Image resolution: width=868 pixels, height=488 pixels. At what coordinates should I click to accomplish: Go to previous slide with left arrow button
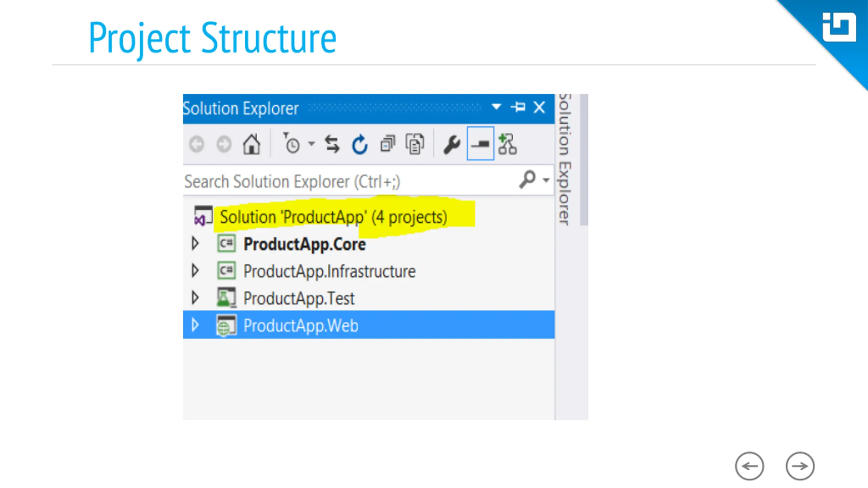coord(749,466)
